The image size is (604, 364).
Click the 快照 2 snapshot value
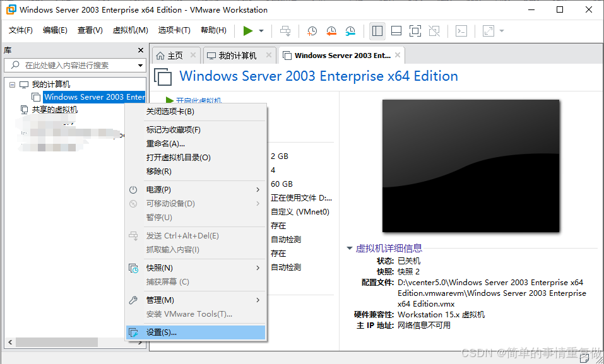(x=409, y=271)
